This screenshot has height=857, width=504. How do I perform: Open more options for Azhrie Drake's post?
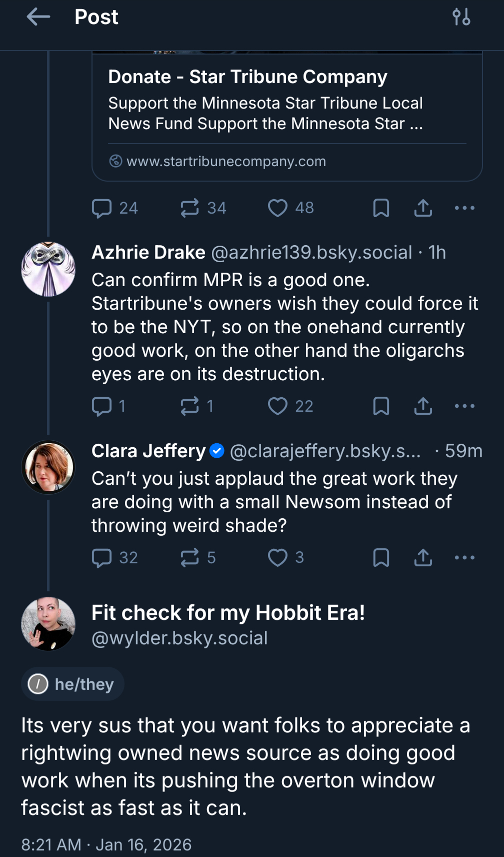pyautogui.click(x=464, y=406)
